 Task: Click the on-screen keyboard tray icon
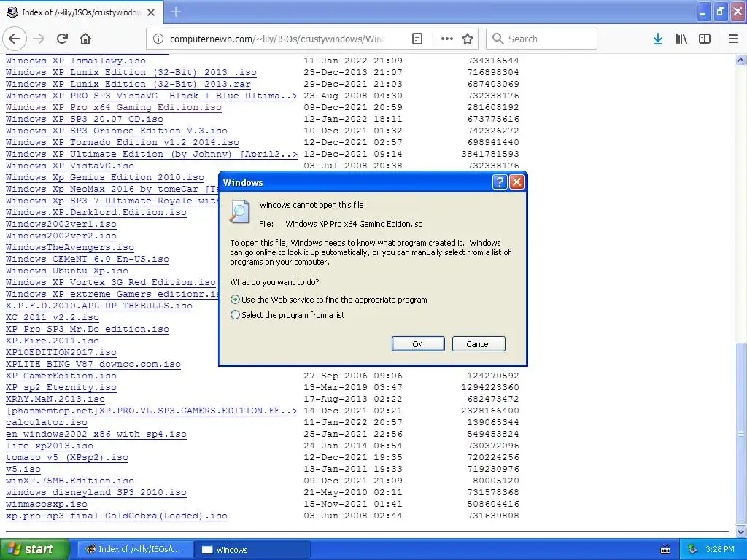[x=665, y=550]
